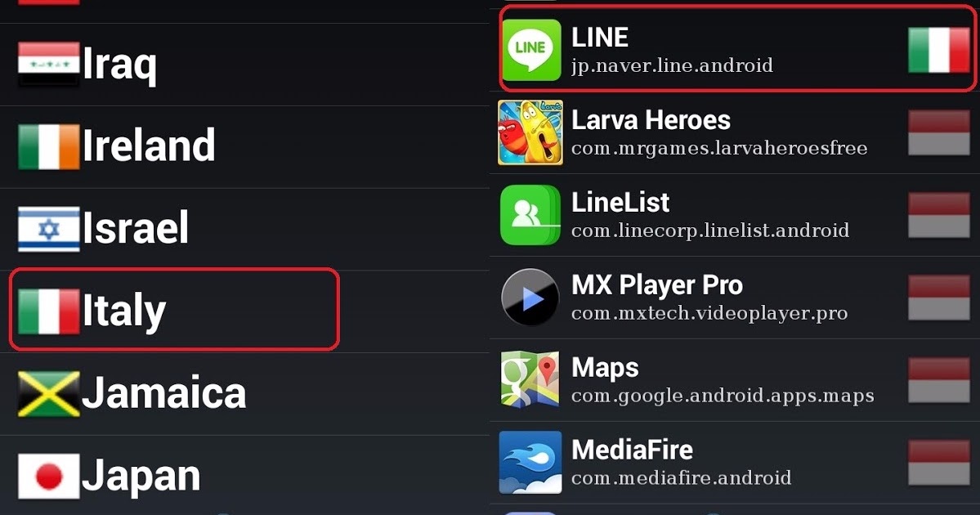Tap the flag beside LineList
The width and height of the screenshot is (980, 515).
pyautogui.click(x=939, y=215)
